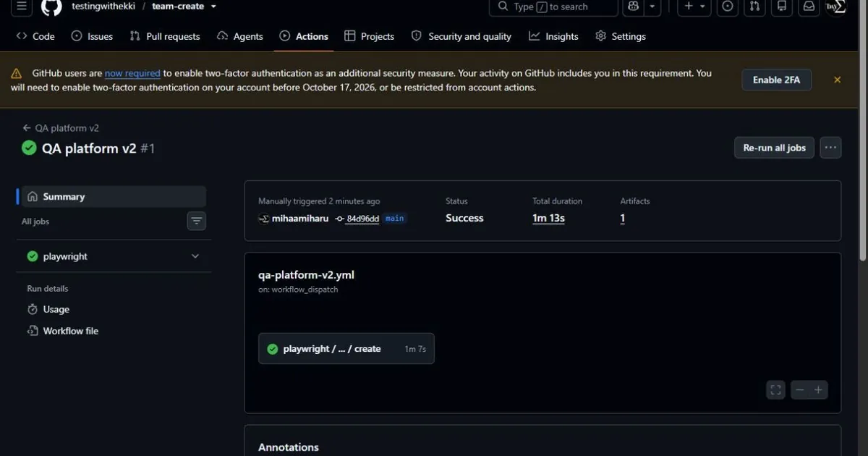The width and height of the screenshot is (868, 456).
Task: Click the main branch label
Action: (394, 219)
